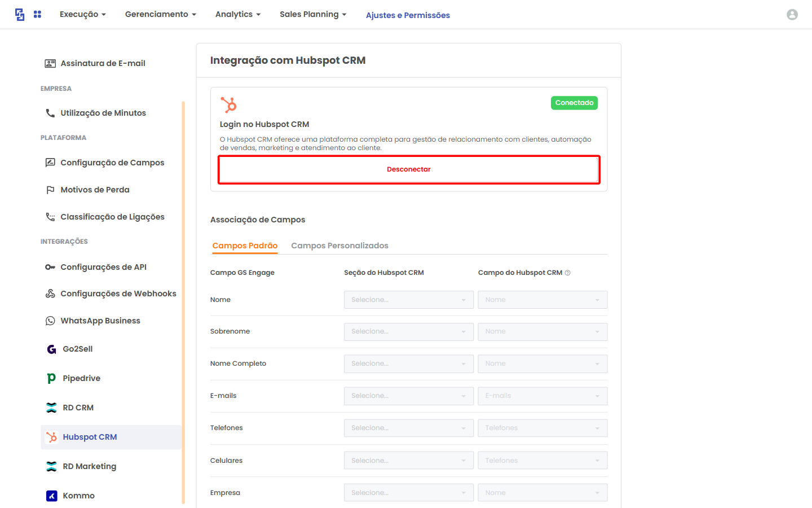Click the help icon beside Campo do Hubspot CRM

(567, 273)
